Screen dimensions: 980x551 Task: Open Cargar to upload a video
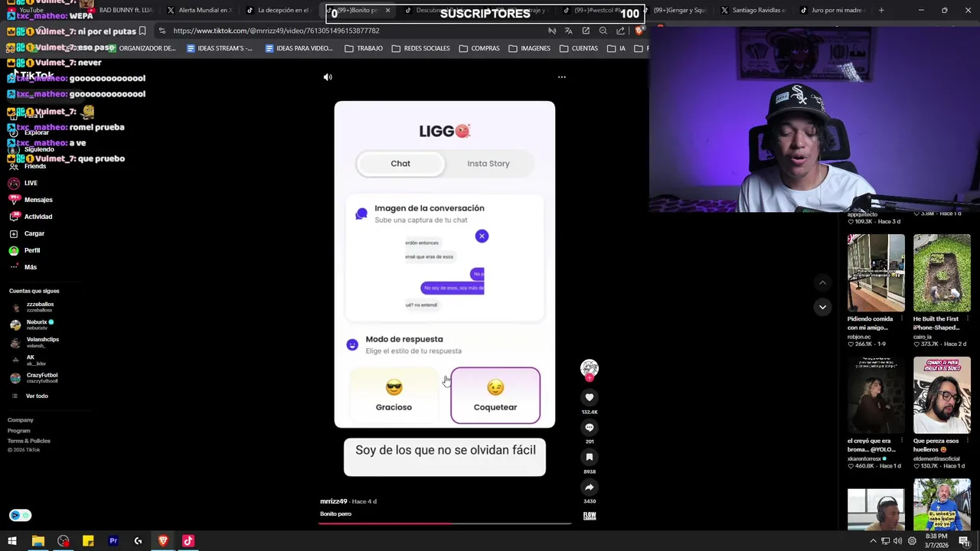(x=27, y=233)
